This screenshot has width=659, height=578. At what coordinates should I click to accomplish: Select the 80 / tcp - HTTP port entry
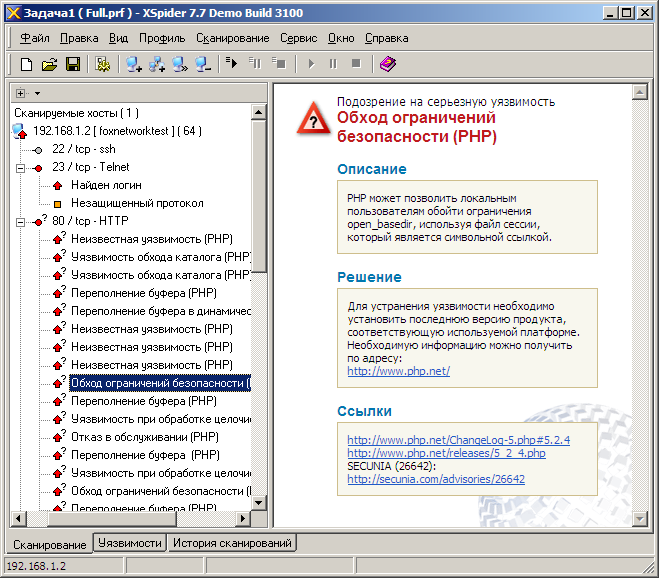90,221
